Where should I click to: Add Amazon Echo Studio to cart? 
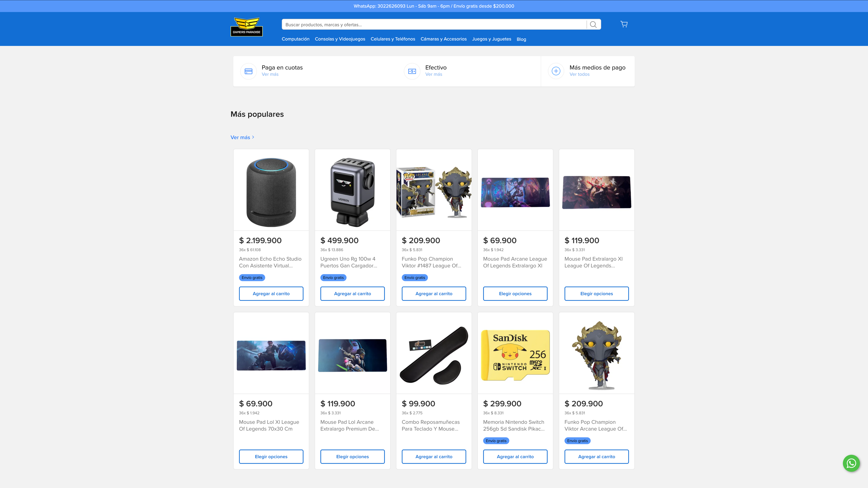coord(271,294)
